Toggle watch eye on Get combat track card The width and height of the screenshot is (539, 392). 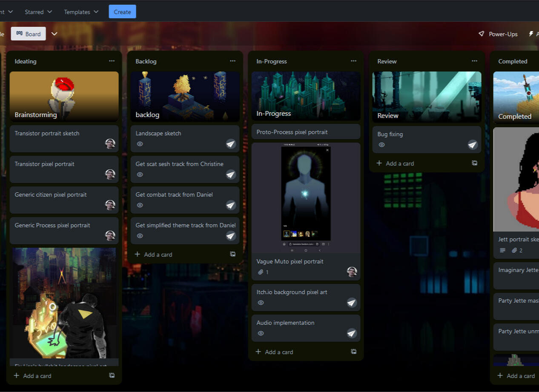click(140, 205)
